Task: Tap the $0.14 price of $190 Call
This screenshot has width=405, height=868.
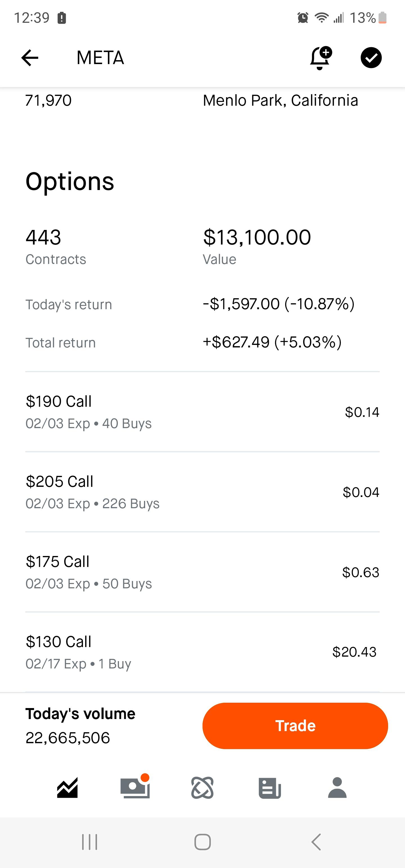Action: 362,412
